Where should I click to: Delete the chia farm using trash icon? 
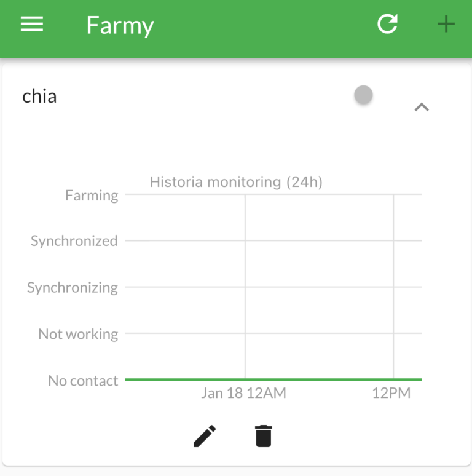(x=263, y=435)
